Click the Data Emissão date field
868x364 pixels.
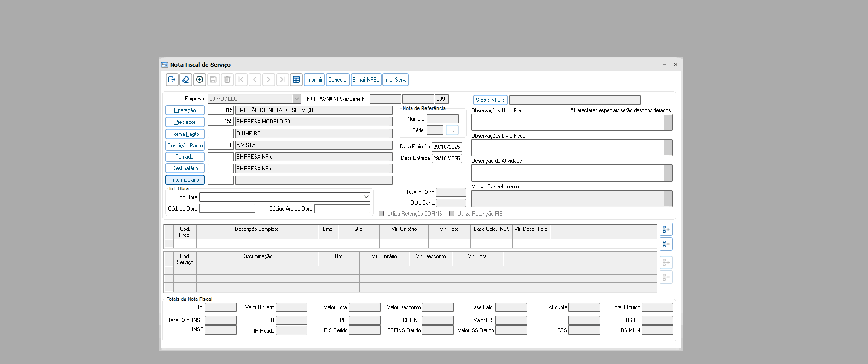447,147
